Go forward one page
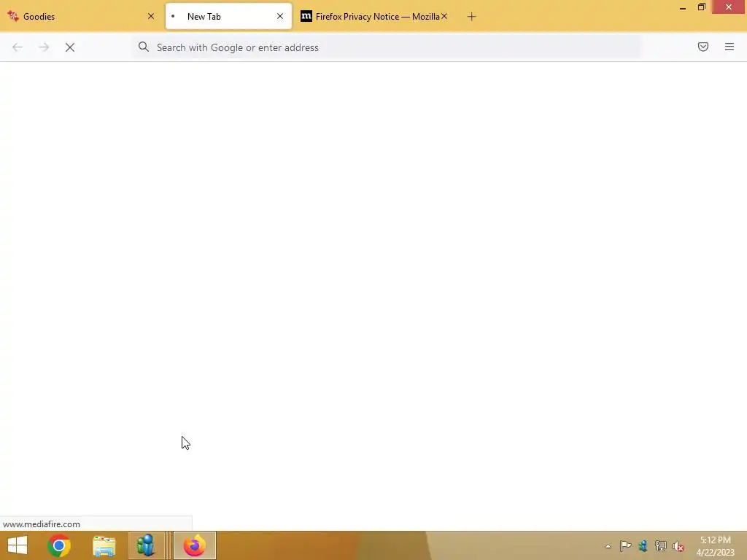Screen dimensions: 747x560 tap(44, 47)
